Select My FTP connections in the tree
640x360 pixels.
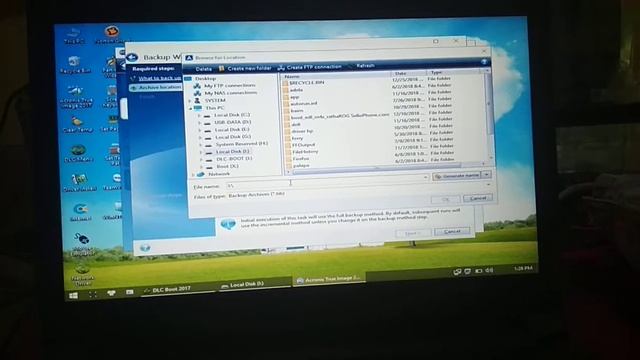coord(229,86)
